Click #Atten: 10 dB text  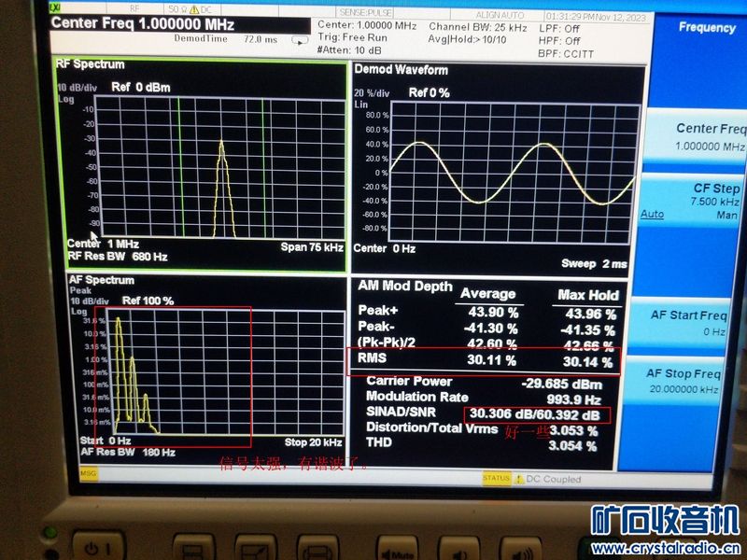349,50
